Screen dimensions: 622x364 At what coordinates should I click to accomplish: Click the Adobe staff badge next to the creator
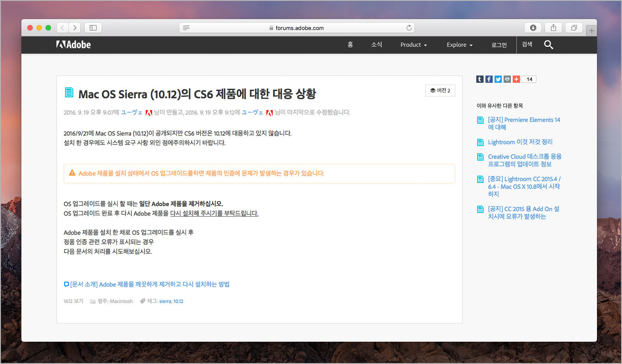(148, 112)
